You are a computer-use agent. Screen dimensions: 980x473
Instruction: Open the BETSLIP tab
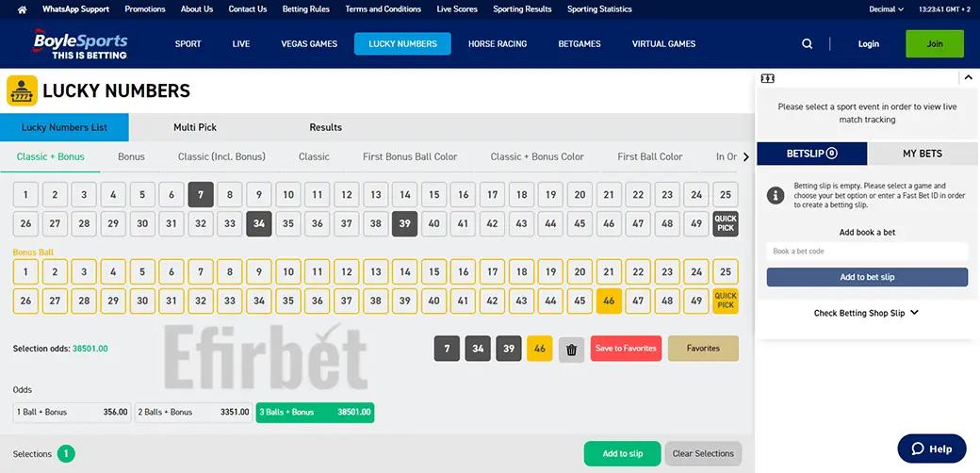click(x=812, y=154)
